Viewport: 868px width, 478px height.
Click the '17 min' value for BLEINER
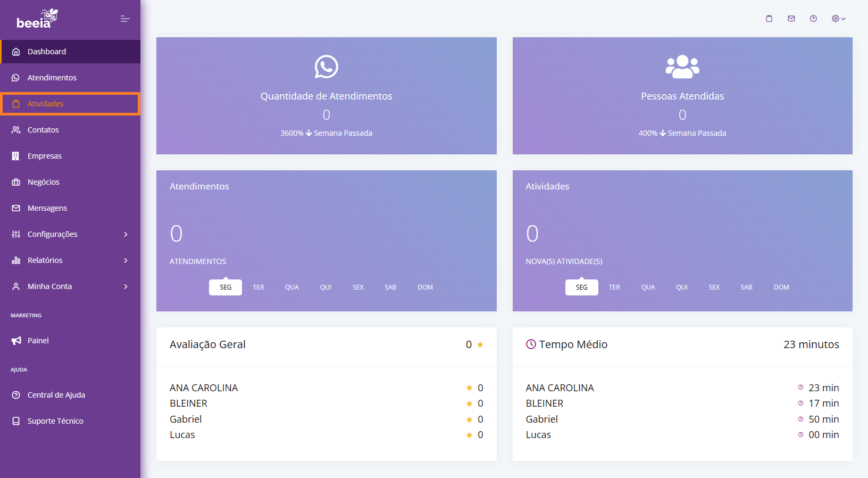point(824,403)
